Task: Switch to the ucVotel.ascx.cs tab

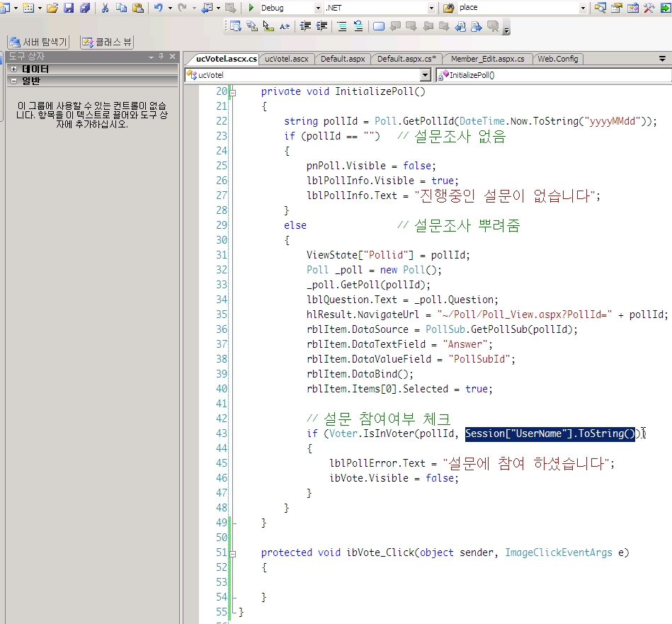Action: click(x=227, y=59)
